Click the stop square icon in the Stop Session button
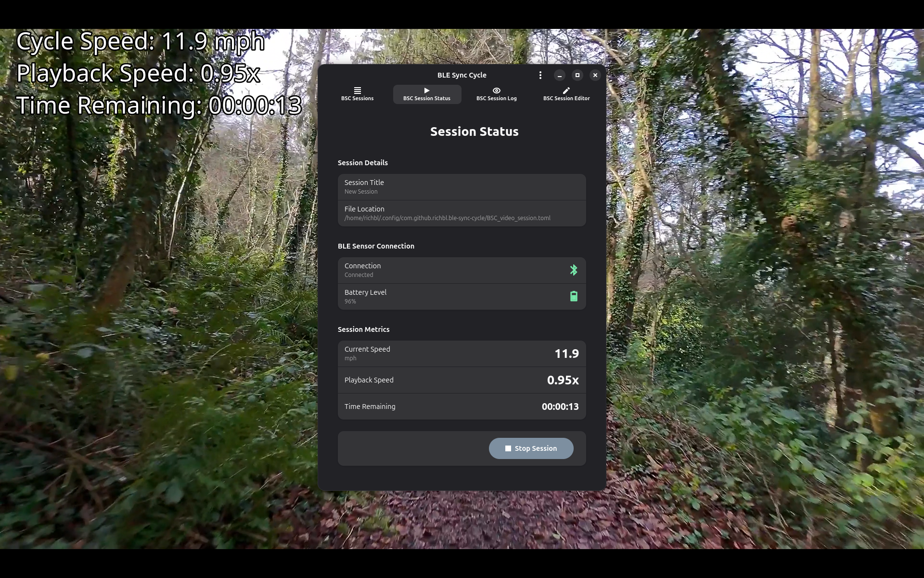924x578 pixels. tap(508, 448)
